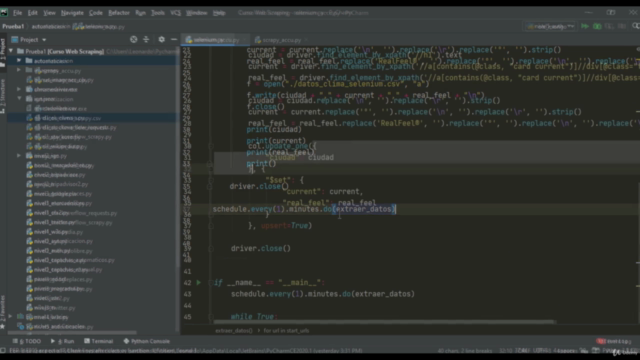The image size is (640, 360).
Task: Click extraer_datos() breadcrumb below editor
Action: (234, 331)
